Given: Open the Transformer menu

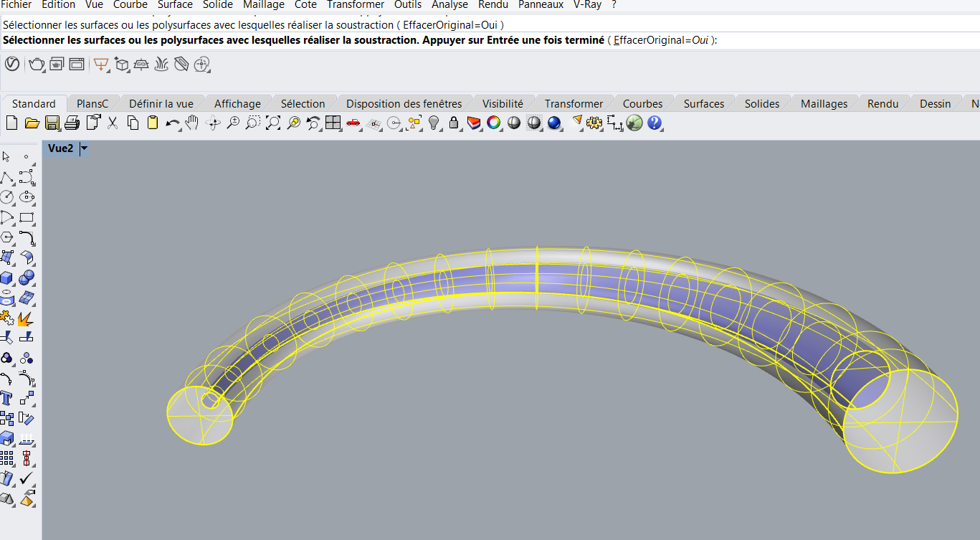Looking at the screenshot, I should tap(355, 5).
